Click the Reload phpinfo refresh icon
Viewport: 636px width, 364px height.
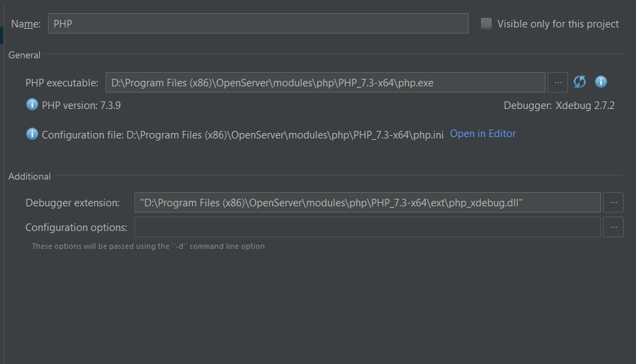[580, 82]
